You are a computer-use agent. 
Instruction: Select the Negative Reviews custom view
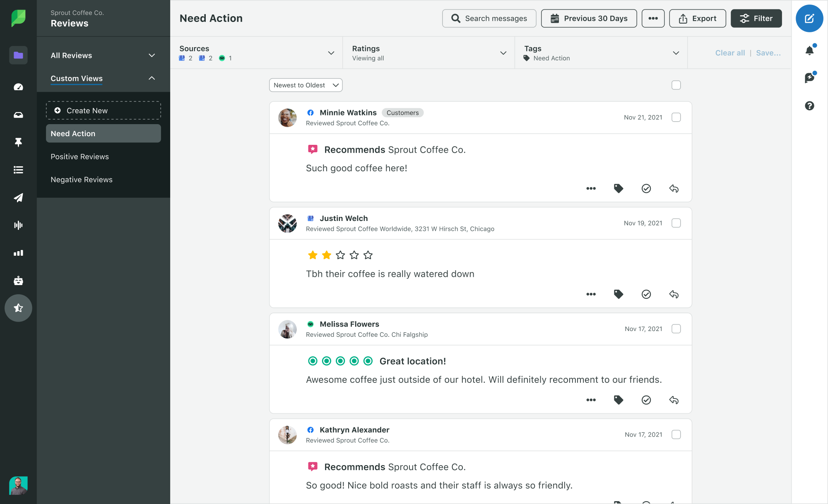(x=82, y=179)
